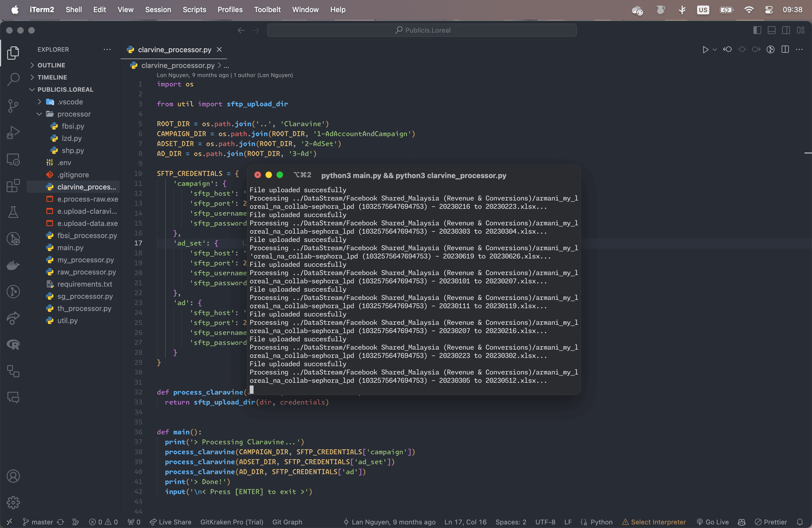
Task: Open the Apple menu
Action: (x=15, y=10)
